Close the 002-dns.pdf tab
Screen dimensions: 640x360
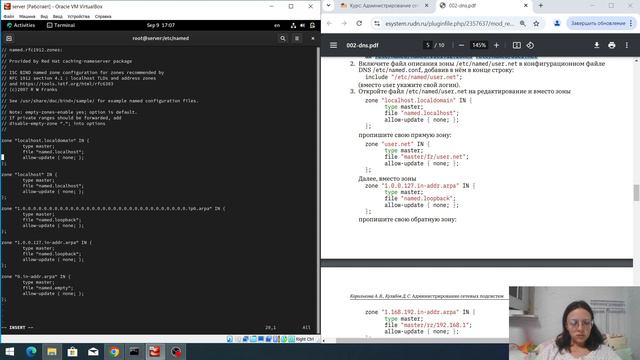pyautogui.click(x=526, y=6)
